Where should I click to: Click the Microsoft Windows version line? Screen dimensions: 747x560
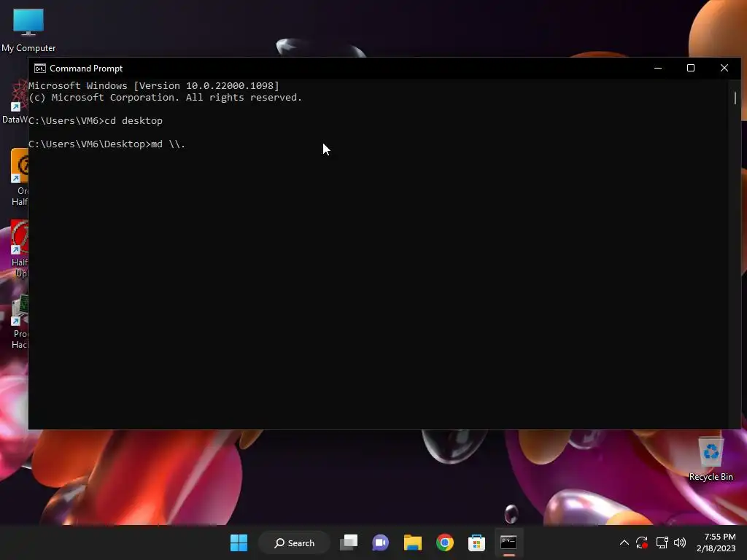click(x=154, y=86)
